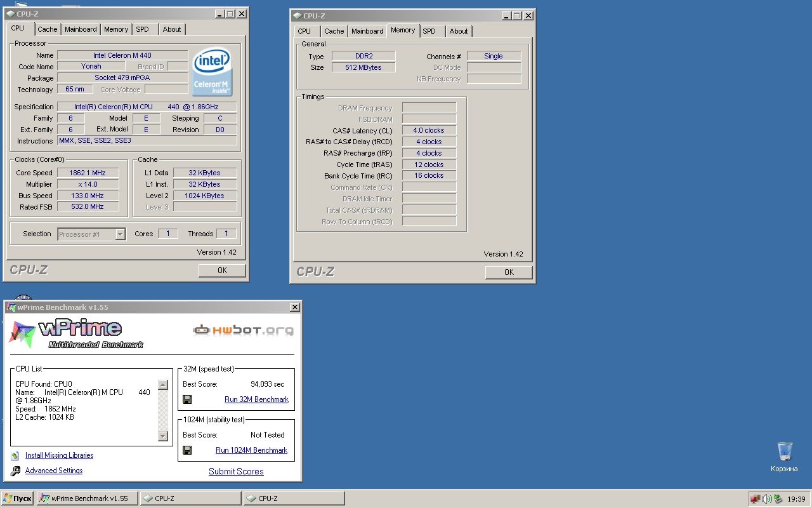
Task: Click the memory Size field 512 MBytes
Action: point(363,67)
